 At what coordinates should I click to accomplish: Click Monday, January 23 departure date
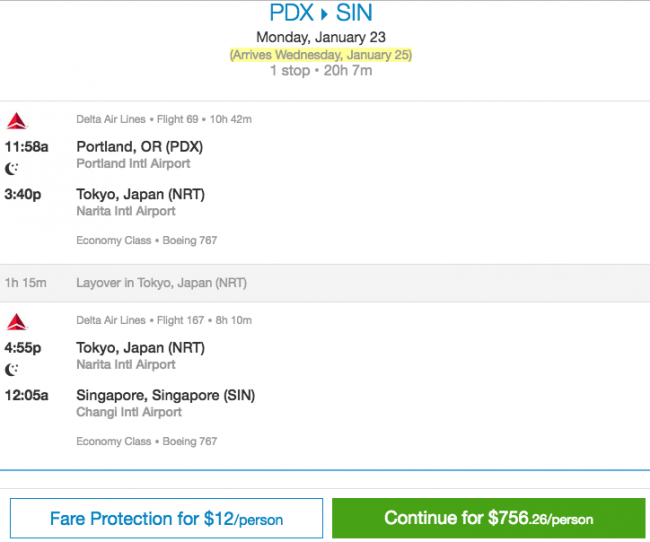point(321,37)
